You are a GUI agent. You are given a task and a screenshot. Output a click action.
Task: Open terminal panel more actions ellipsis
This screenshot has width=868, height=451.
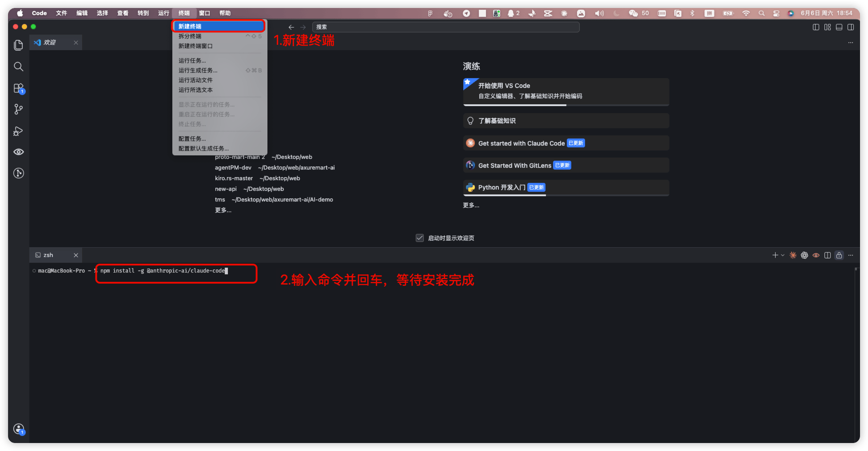pos(851,255)
